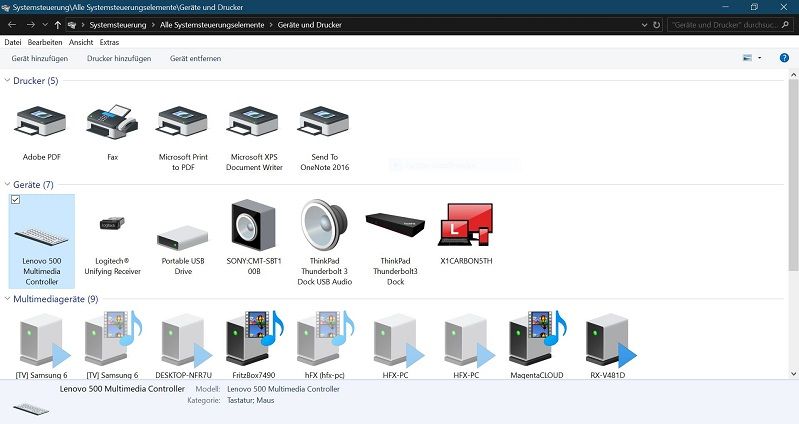This screenshot has height=424, width=799.
Task: Click the scrollbar down arrow
Action: (793, 374)
